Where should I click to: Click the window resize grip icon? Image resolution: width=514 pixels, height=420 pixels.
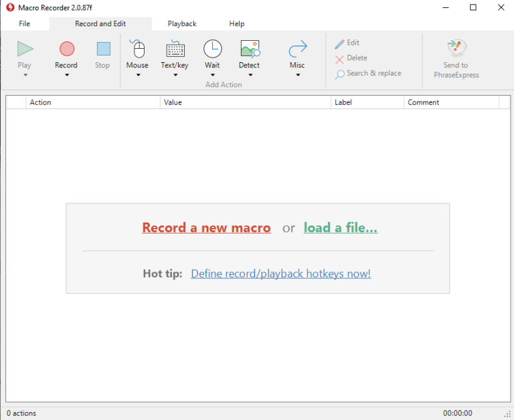click(x=507, y=415)
